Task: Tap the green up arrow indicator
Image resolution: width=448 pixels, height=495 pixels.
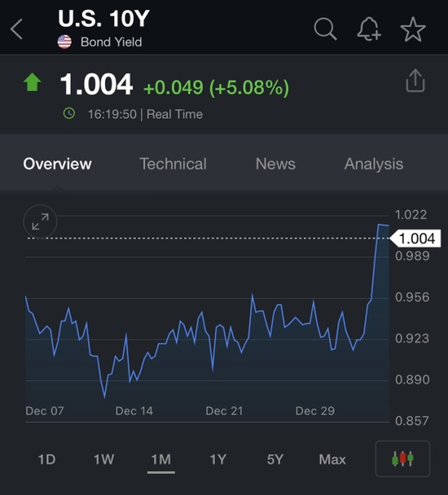Action: click(x=33, y=82)
